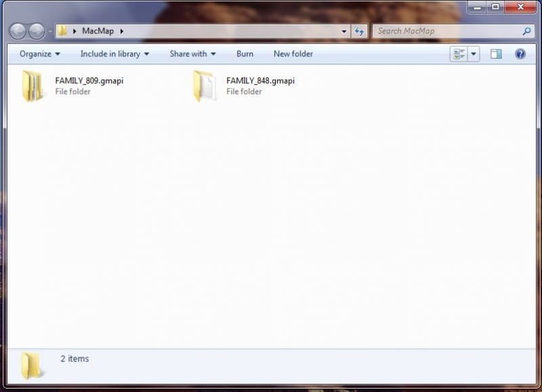Screen dimensions: 542x392
Task: Open the address bar history dropdown
Action: (344, 31)
